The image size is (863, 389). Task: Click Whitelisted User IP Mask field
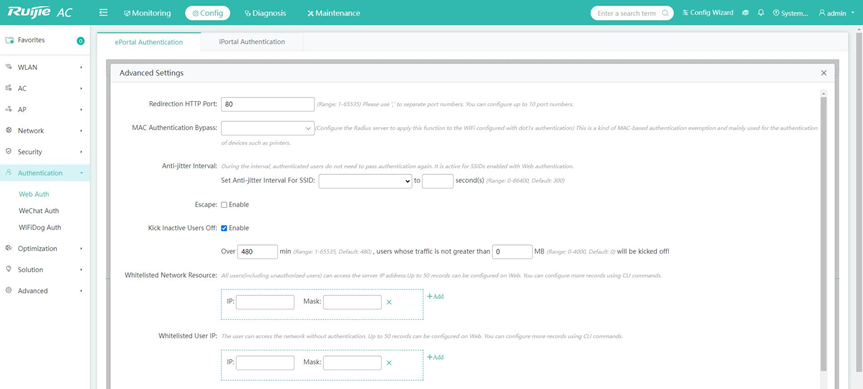352,363
